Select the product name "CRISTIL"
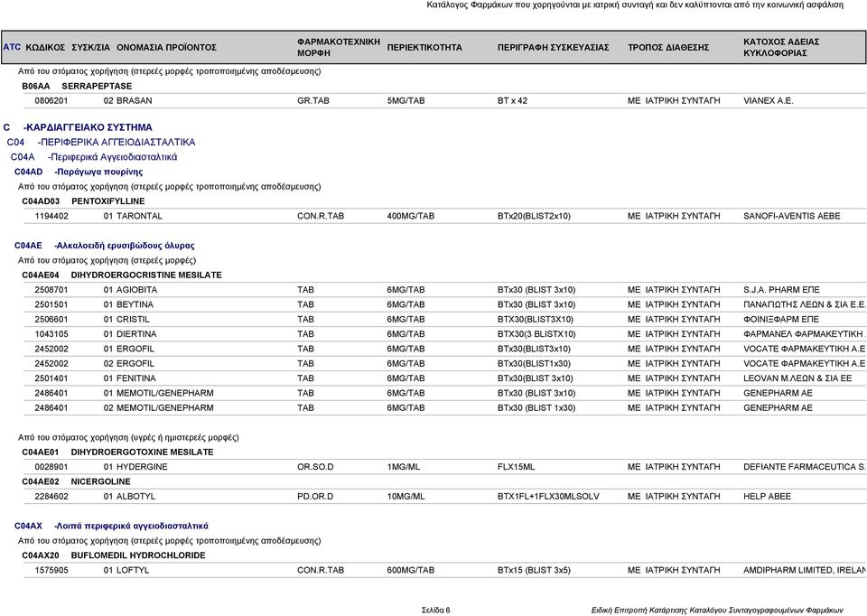 (133, 320)
